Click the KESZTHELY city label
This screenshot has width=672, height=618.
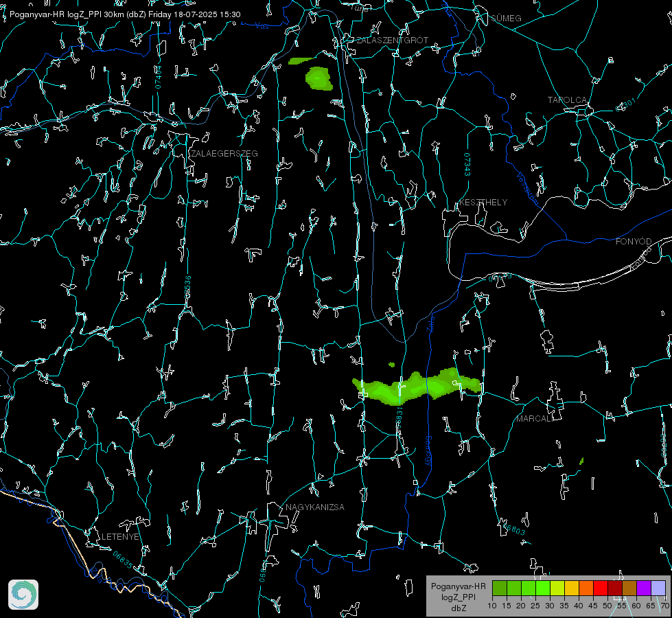(x=483, y=203)
